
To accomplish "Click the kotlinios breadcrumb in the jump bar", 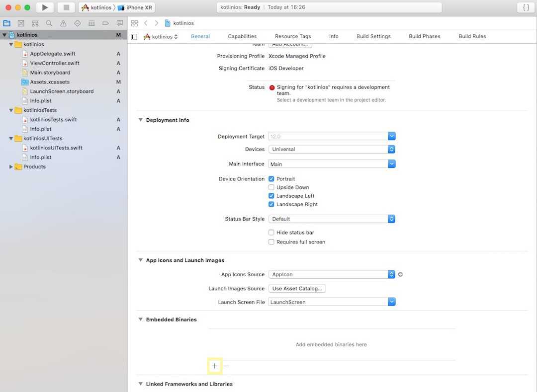I will click(179, 23).
